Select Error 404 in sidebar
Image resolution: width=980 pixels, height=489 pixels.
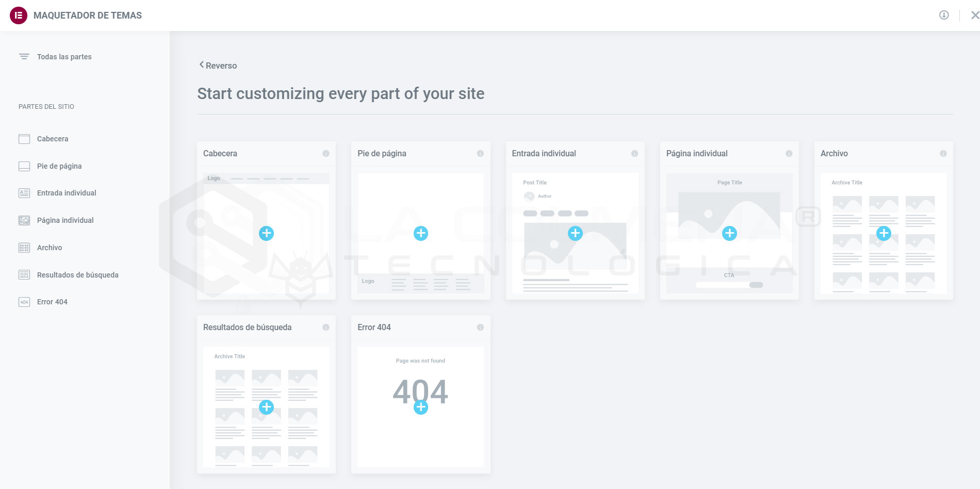coord(52,302)
